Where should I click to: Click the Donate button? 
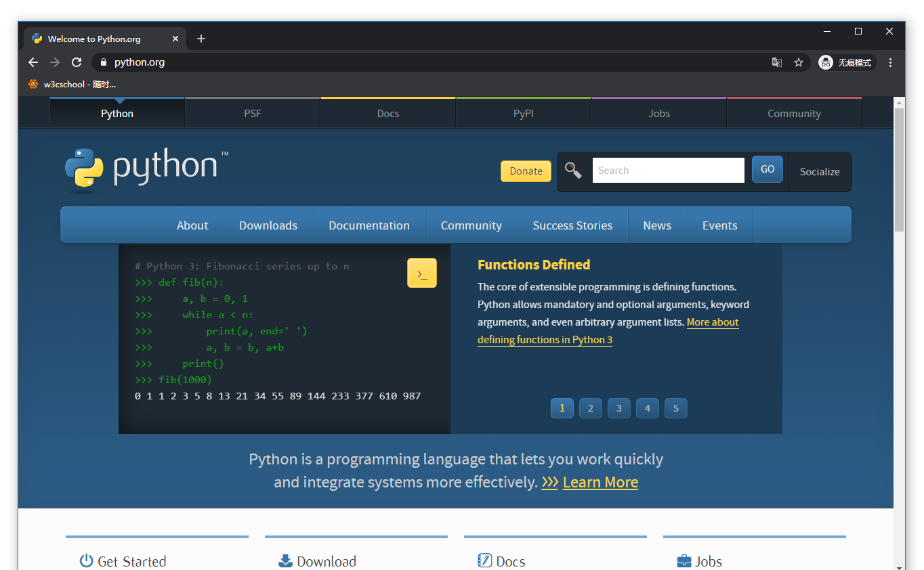pyautogui.click(x=526, y=171)
